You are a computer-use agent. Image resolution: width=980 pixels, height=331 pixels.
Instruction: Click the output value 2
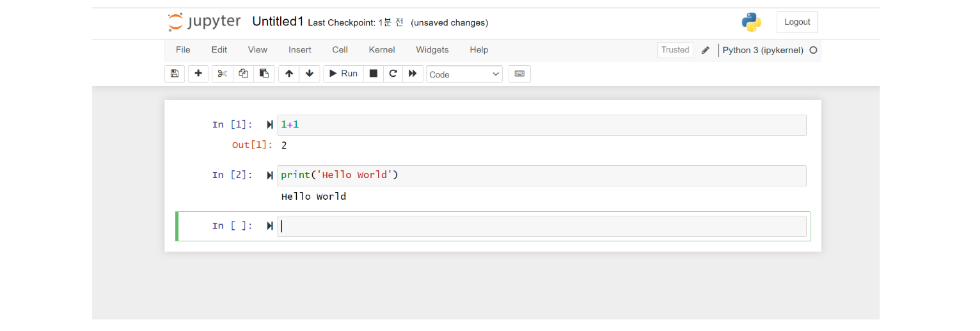point(284,145)
